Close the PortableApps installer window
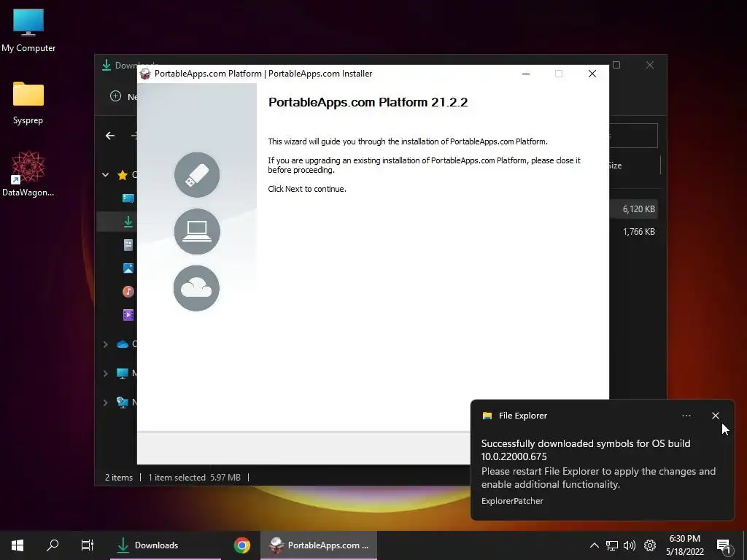 (x=592, y=74)
